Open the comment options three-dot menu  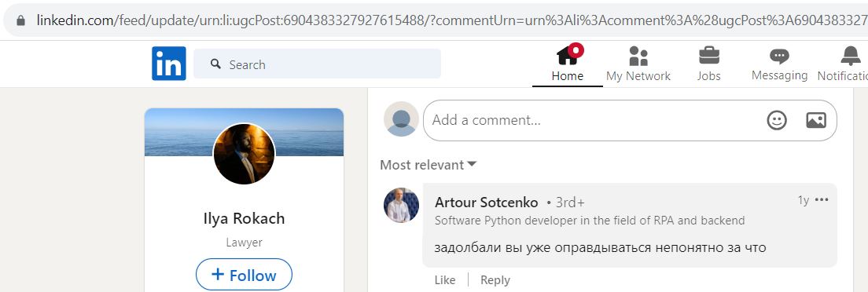coord(822,199)
